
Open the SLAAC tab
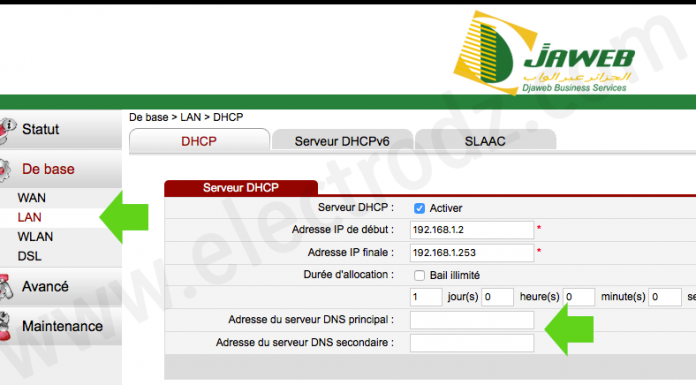(x=485, y=141)
